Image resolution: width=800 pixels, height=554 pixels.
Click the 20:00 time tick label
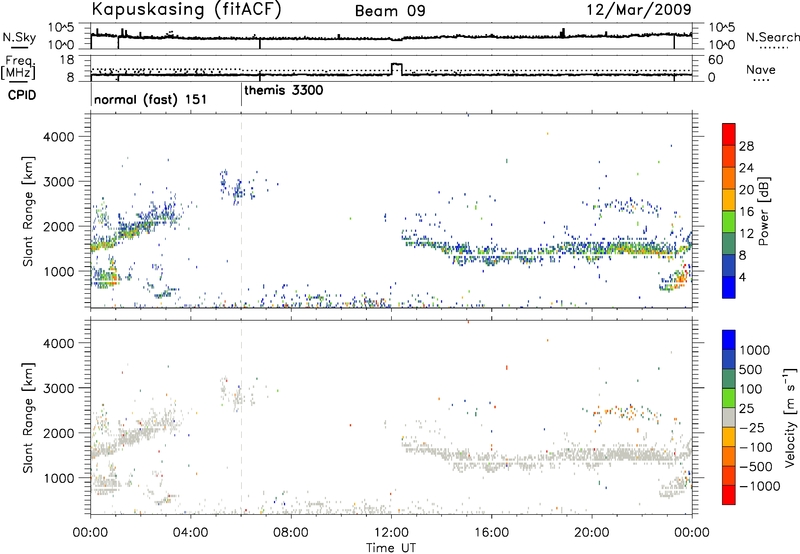(x=591, y=533)
